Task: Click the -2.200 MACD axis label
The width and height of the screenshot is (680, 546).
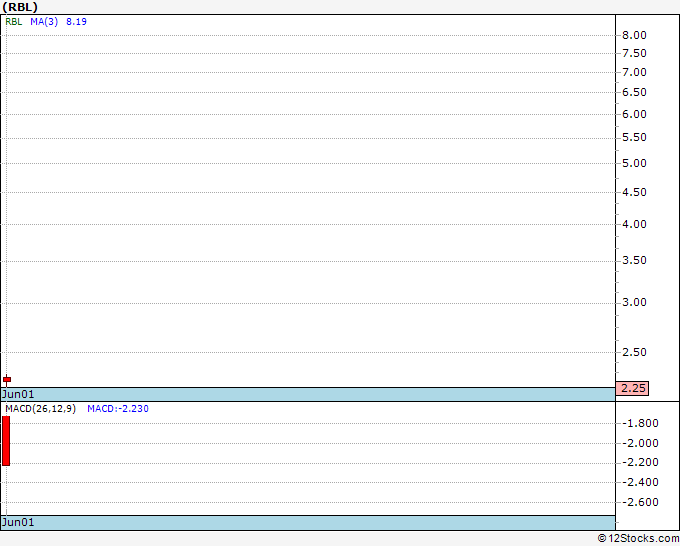Action: point(640,462)
